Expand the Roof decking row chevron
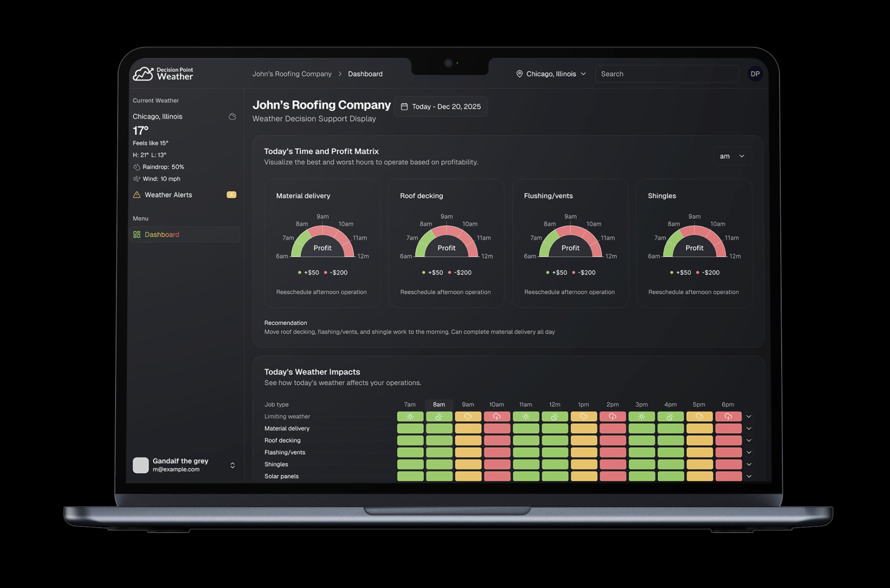 [x=749, y=441]
